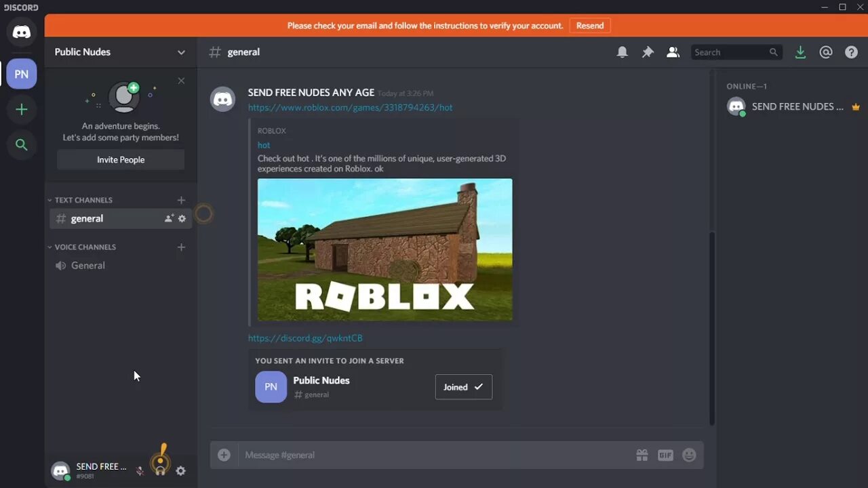The image size is (868, 488).
Task: Click attach file plus button in message bar
Action: 224,455
